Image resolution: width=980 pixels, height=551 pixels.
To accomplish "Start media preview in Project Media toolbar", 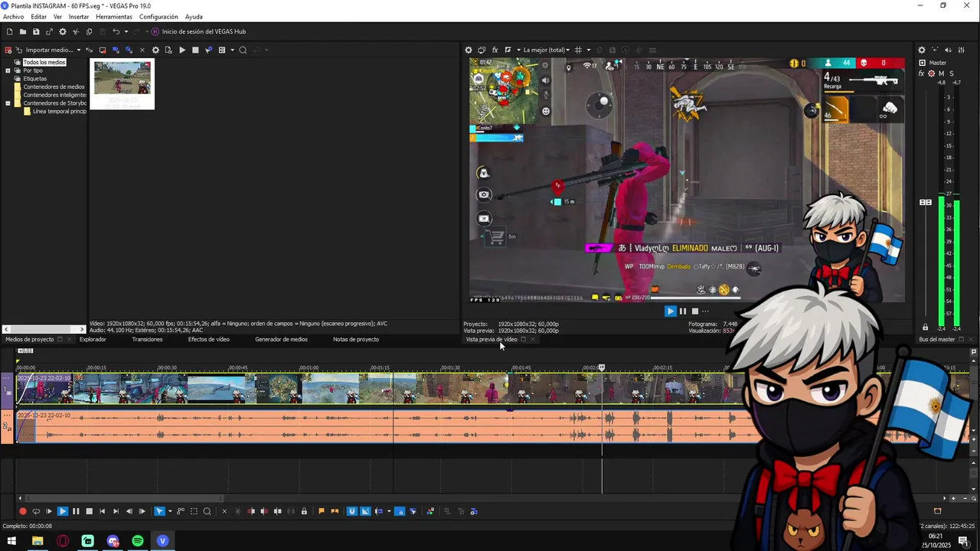I will (x=182, y=50).
